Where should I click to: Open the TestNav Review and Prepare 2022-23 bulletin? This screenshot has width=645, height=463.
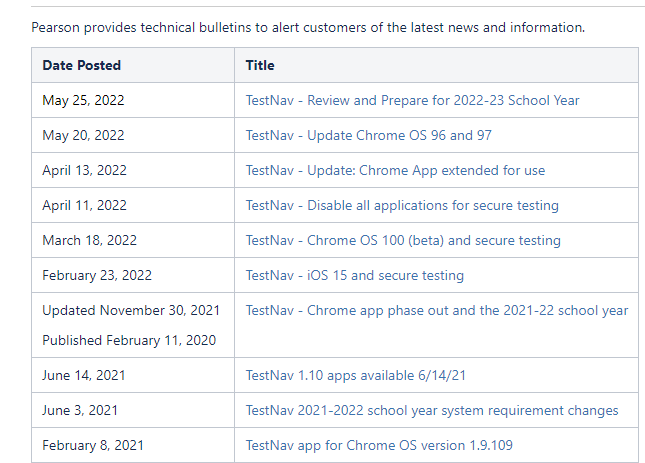coord(412,100)
